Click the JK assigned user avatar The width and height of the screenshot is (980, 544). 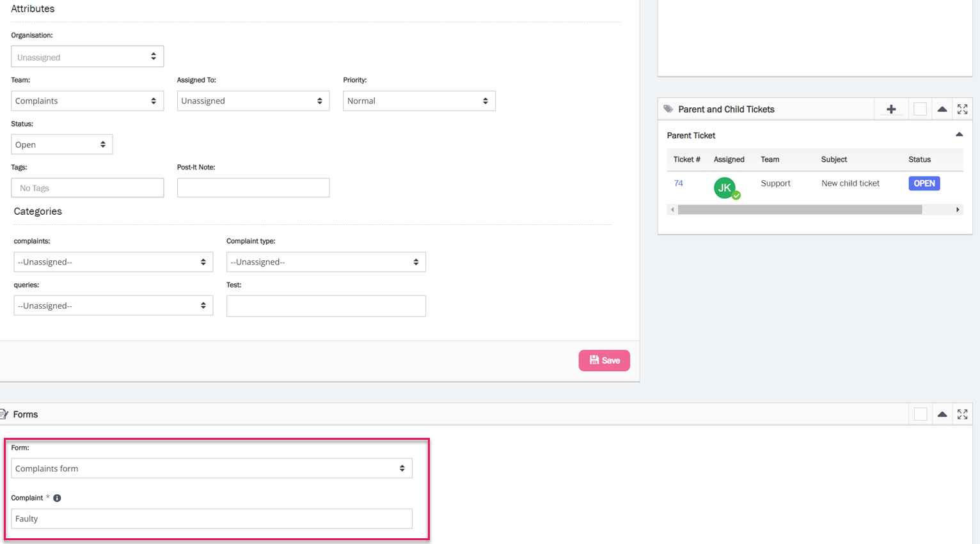coord(725,188)
